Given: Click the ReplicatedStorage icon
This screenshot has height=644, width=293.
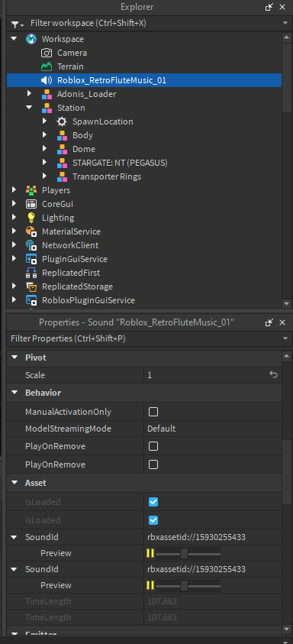Looking at the screenshot, I should click(x=31, y=286).
